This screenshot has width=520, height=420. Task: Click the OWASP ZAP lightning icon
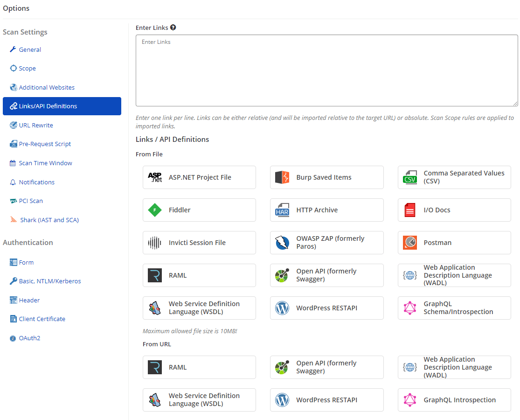(x=282, y=243)
